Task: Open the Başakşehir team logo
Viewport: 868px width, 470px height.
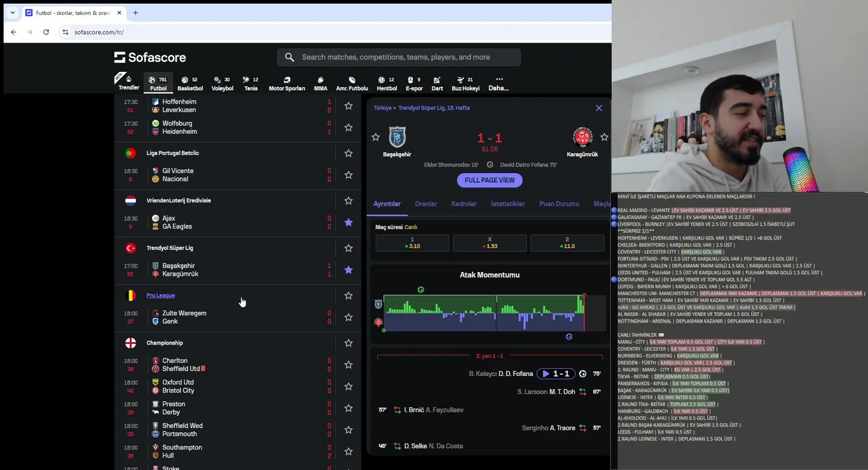Action: [397, 137]
